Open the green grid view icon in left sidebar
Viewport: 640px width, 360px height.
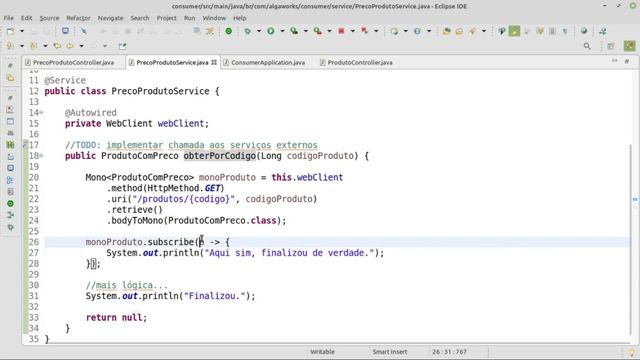(11, 144)
